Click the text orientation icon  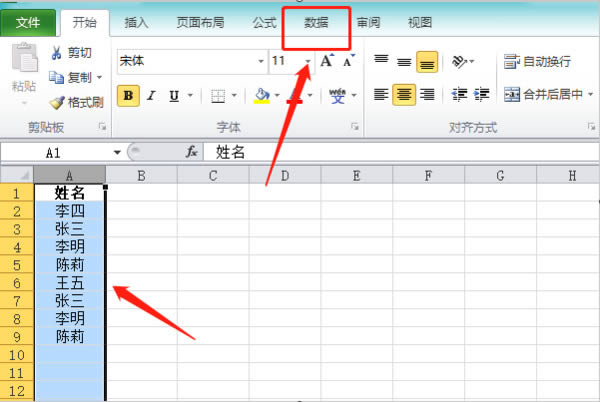[x=459, y=62]
